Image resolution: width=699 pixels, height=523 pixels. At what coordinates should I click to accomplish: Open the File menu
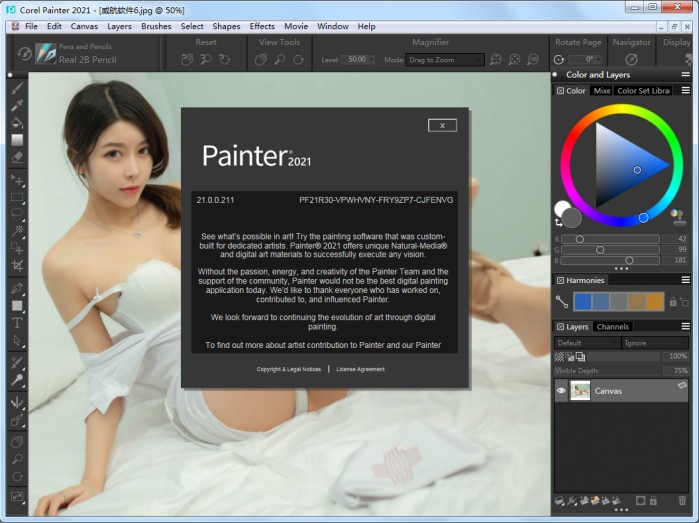tap(31, 26)
